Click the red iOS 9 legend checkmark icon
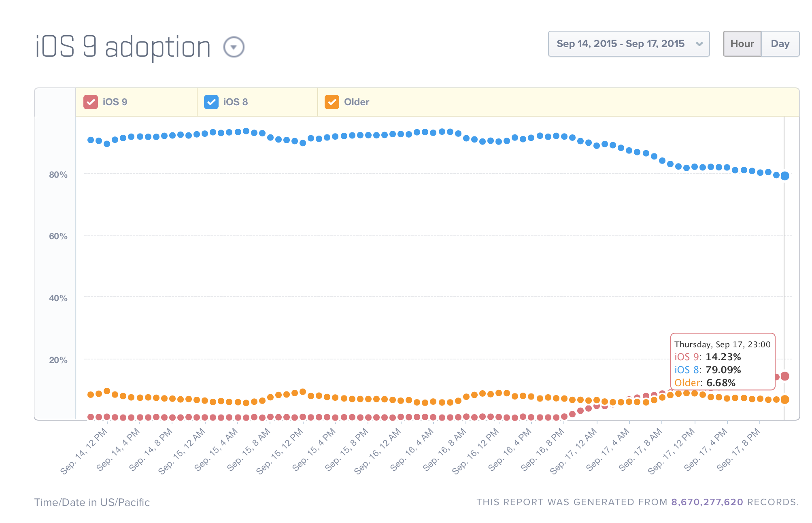The image size is (812, 523). (90, 102)
